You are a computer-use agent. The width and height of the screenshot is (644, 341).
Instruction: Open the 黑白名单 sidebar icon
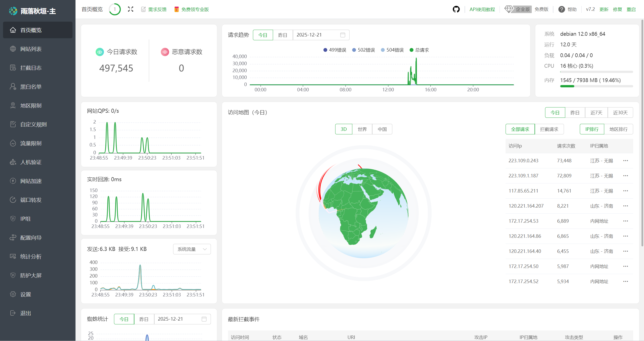tap(13, 87)
